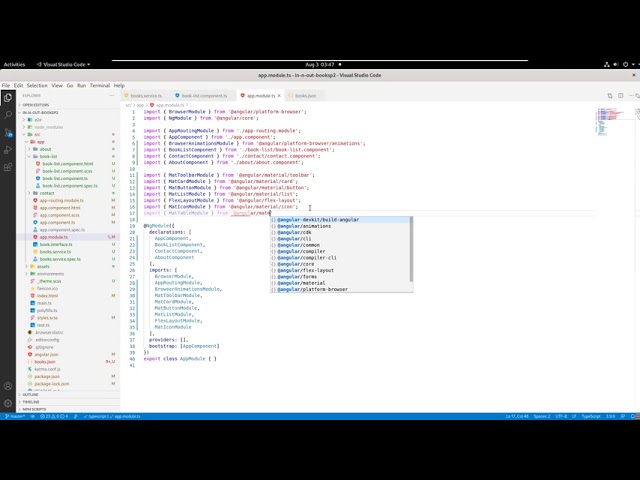Image resolution: width=640 pixels, height=480 pixels.
Task: Collapse the IN-N-OUT-BOOKSP2 project root
Action: tap(40, 112)
